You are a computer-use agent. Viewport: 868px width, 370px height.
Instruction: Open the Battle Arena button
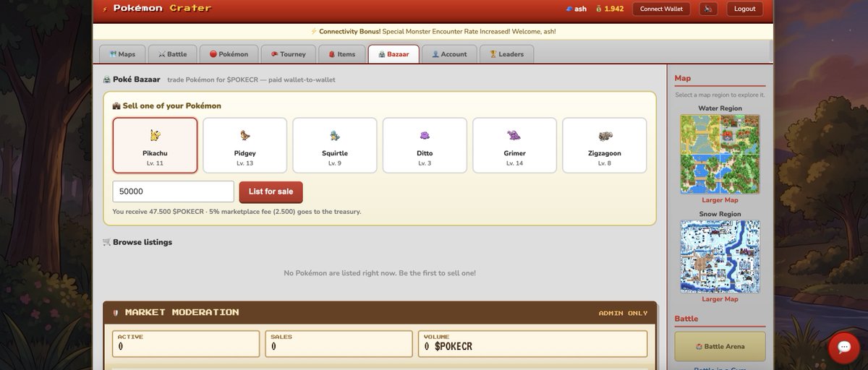tap(720, 346)
